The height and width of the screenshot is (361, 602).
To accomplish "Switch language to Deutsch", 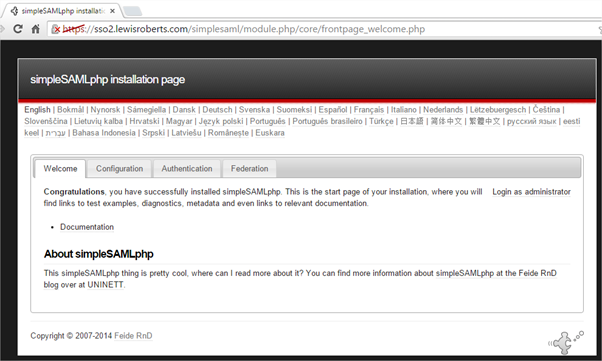I will [x=217, y=110].
